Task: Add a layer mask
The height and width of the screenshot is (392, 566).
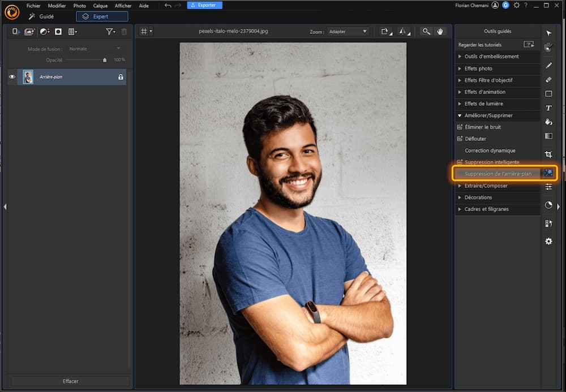Action: (x=58, y=32)
